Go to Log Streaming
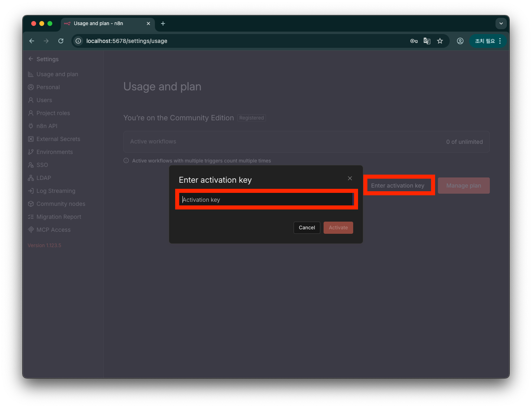The image size is (532, 408). pos(56,191)
